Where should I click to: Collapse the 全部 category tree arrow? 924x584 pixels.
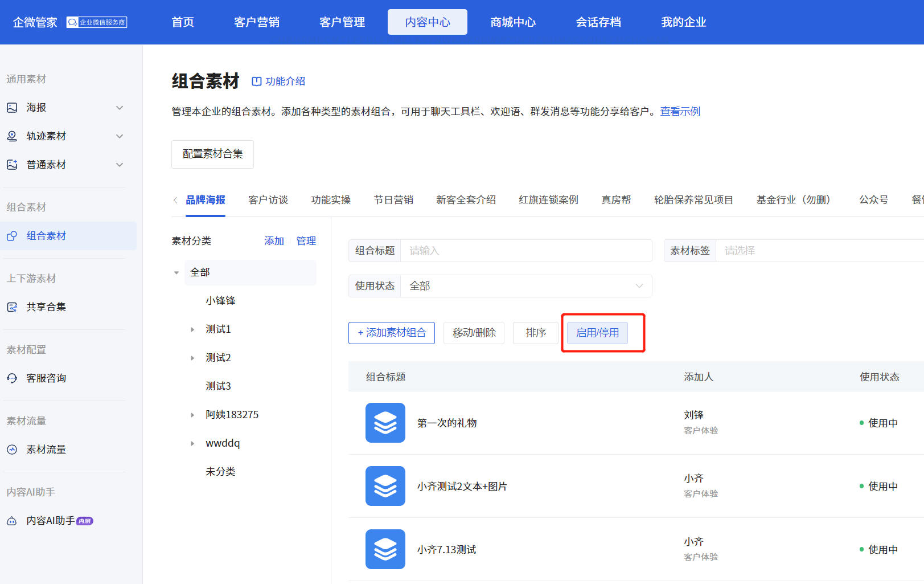click(x=176, y=273)
